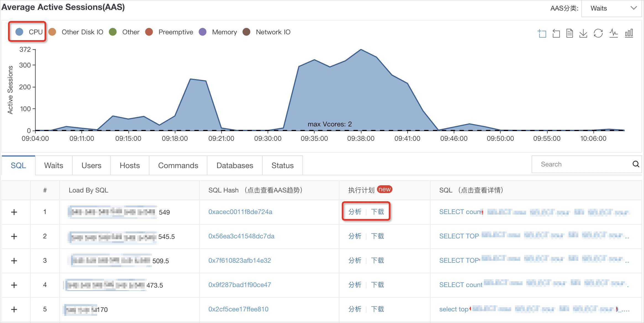Open SQL hash 0x56ea3c41548dc7da trend
The height and width of the screenshot is (323, 644).
click(x=241, y=236)
